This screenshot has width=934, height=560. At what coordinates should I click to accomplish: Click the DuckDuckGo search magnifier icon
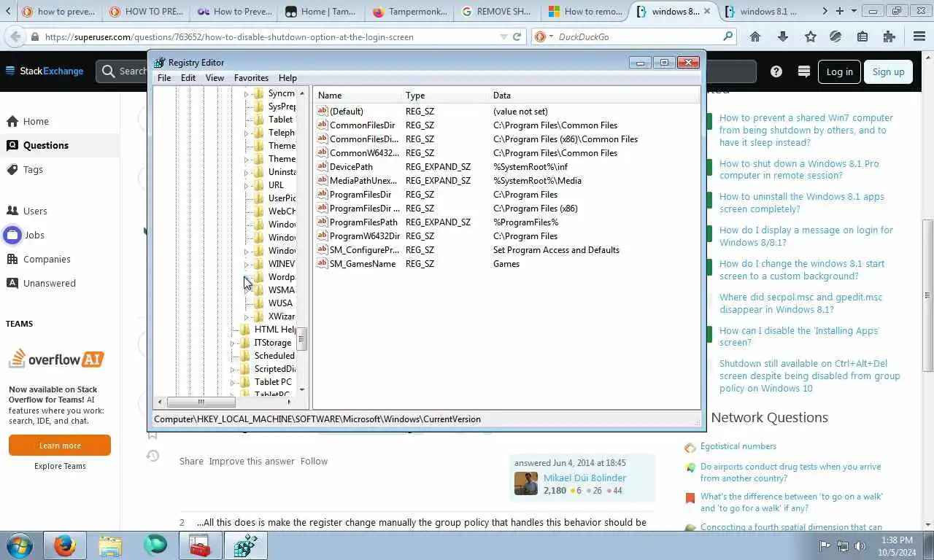(727, 36)
